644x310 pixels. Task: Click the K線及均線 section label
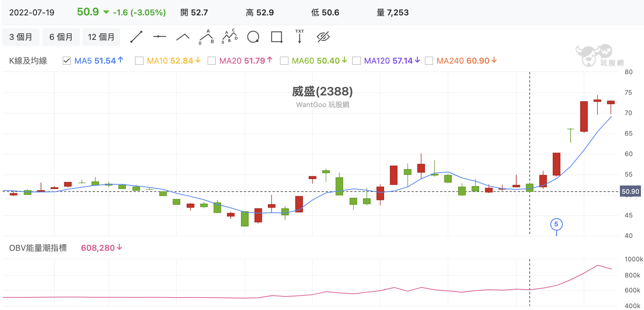(28, 61)
